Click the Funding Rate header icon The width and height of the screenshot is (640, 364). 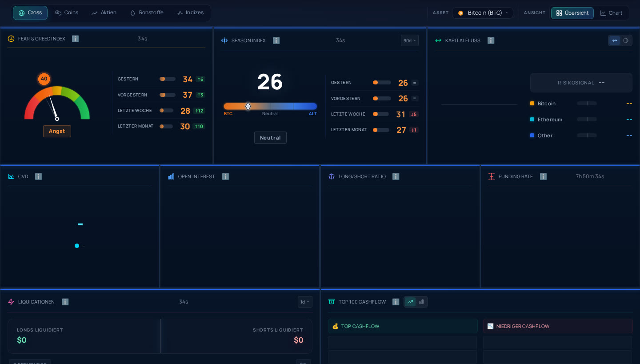492,176
